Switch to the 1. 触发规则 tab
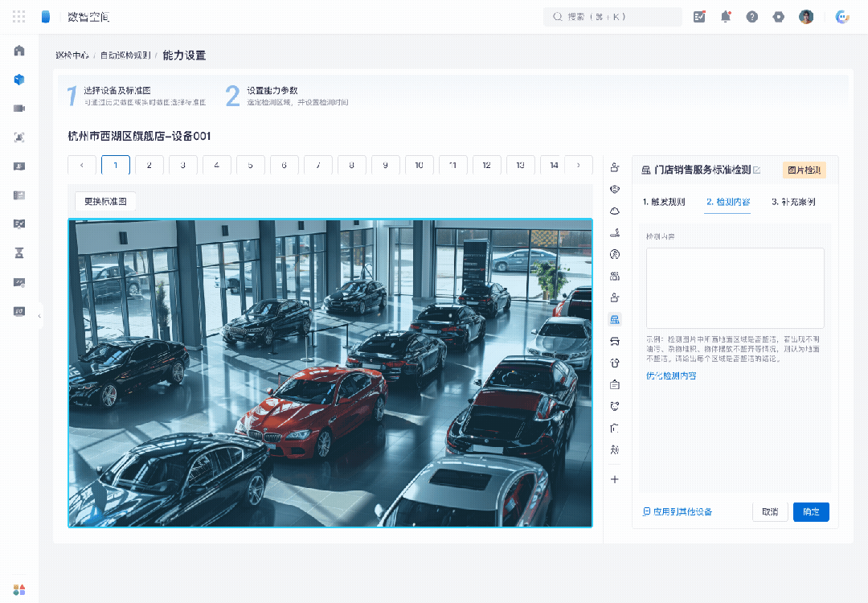The width and height of the screenshot is (868, 603). [x=664, y=202]
